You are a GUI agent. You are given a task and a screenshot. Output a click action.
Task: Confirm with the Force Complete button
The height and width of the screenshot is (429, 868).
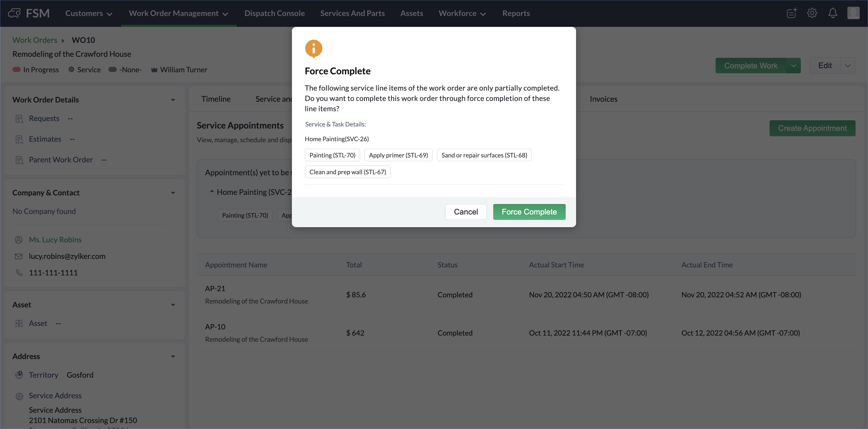(x=529, y=212)
